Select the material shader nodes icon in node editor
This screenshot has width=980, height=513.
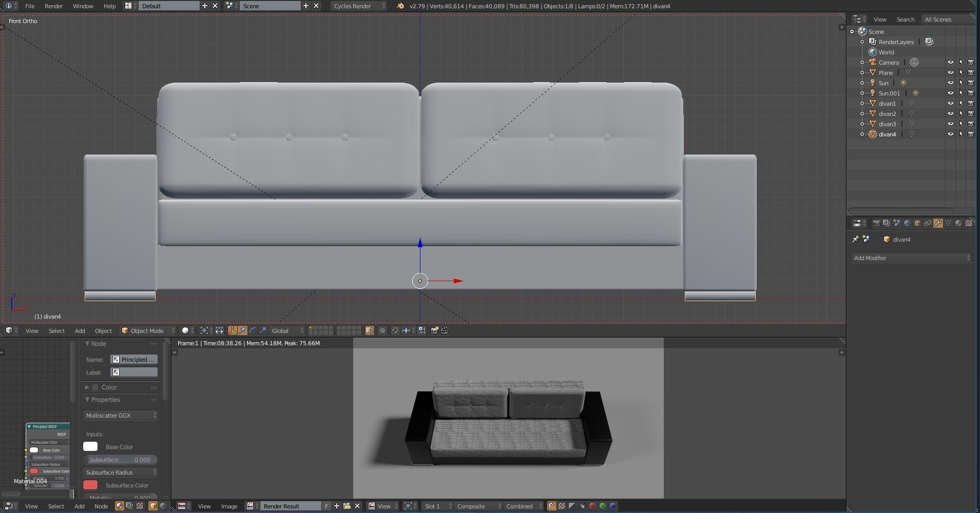[x=120, y=506]
